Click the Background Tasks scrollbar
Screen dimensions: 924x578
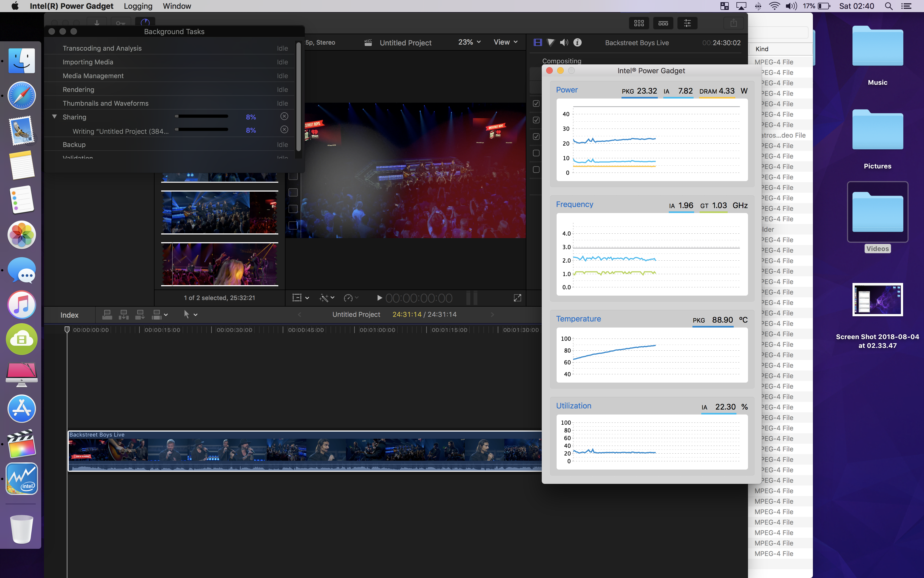tap(299, 97)
